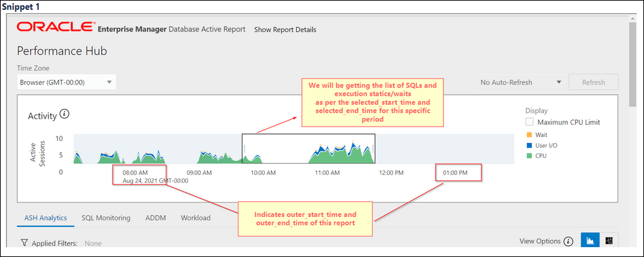Image resolution: width=644 pixels, height=257 pixels.
Task: Open the ASH Analytics tab
Action: (x=46, y=218)
